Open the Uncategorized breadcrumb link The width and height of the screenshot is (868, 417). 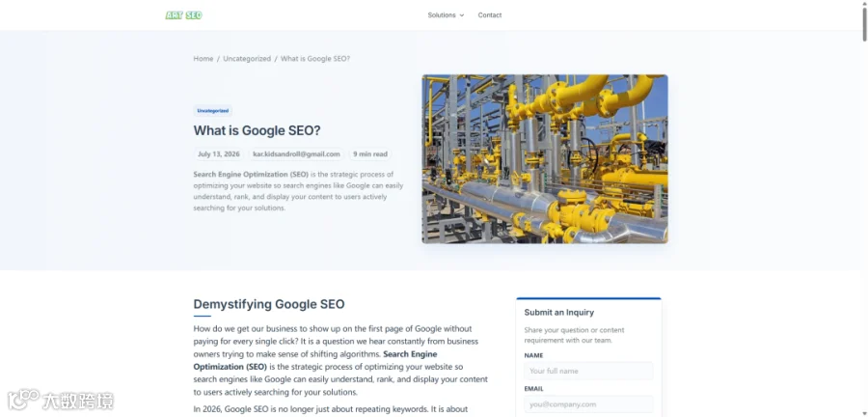pyautogui.click(x=247, y=59)
